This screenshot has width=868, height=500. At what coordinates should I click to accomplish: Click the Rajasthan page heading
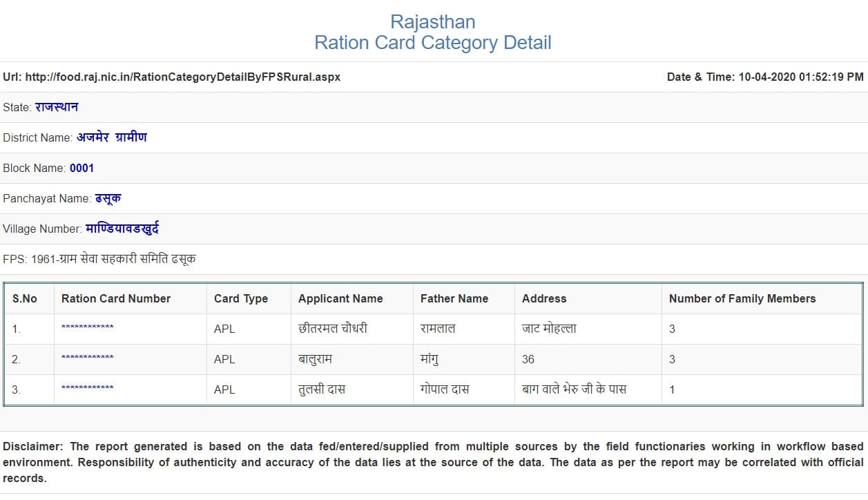click(434, 21)
